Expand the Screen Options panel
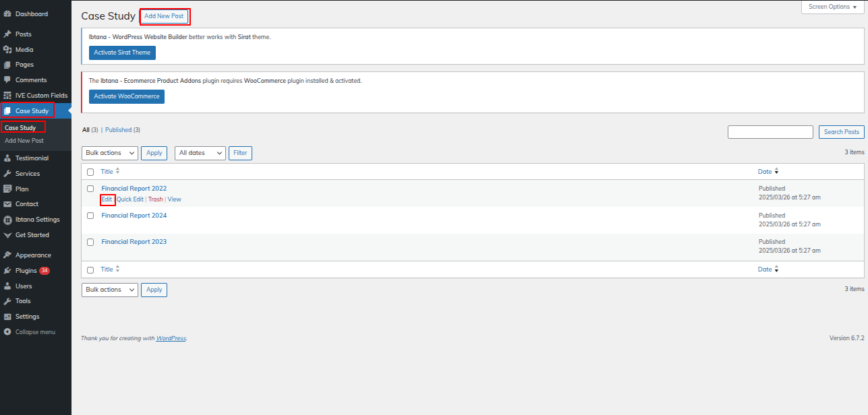The width and height of the screenshot is (868, 415). 832,7
